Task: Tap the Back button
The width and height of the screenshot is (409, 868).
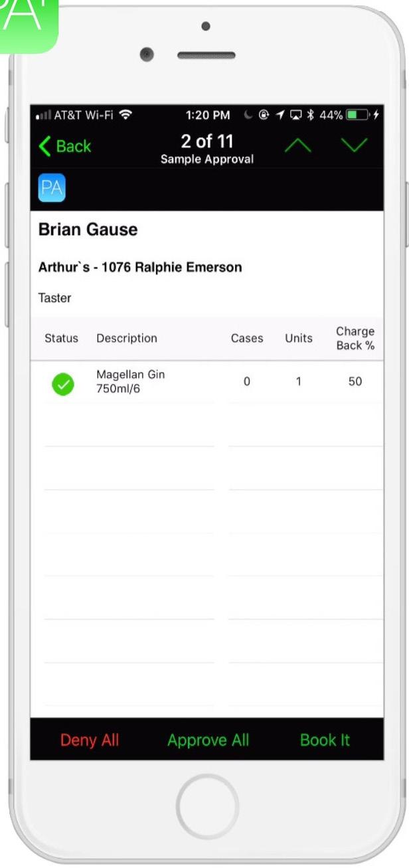Action: point(65,146)
